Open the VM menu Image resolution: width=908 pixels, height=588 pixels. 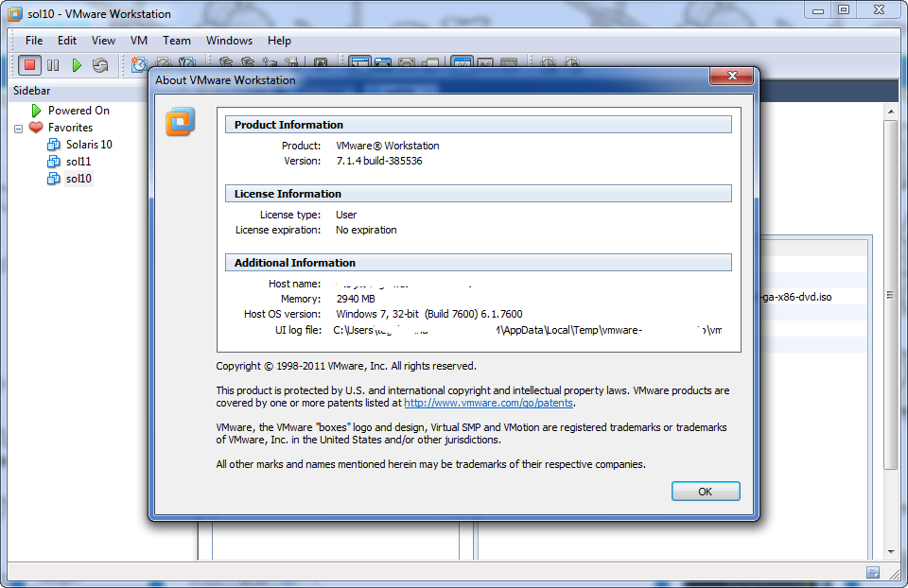click(139, 41)
